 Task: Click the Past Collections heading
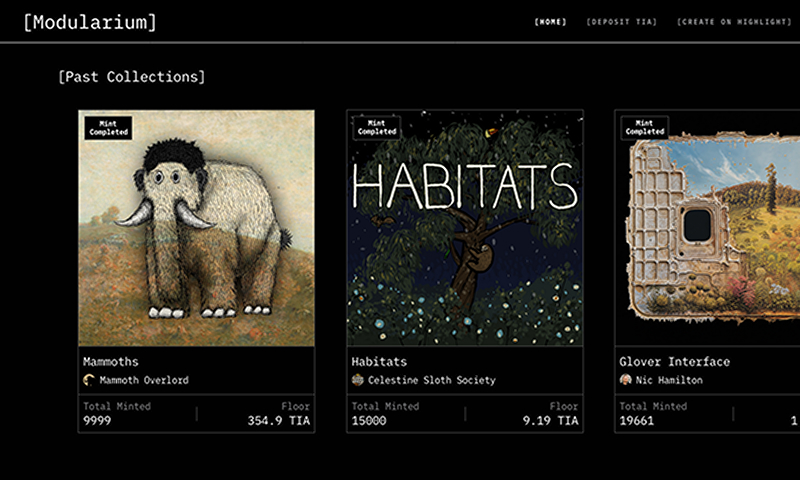pos(132,77)
